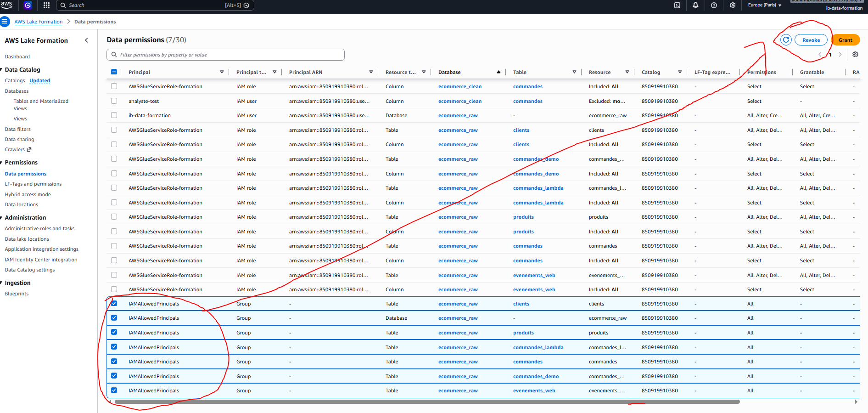This screenshot has width=868, height=413.
Task: Open Hybrid access mode page
Action: point(28,194)
